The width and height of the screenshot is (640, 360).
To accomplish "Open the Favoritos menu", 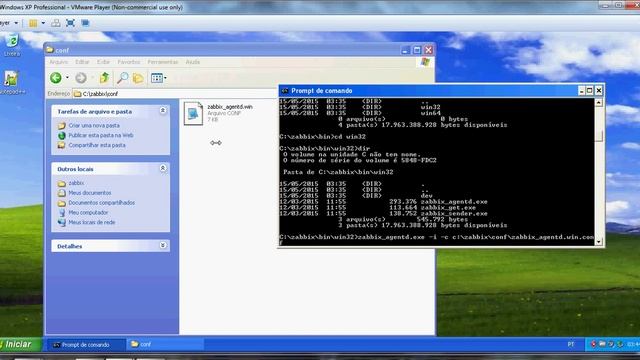I will tap(129, 62).
